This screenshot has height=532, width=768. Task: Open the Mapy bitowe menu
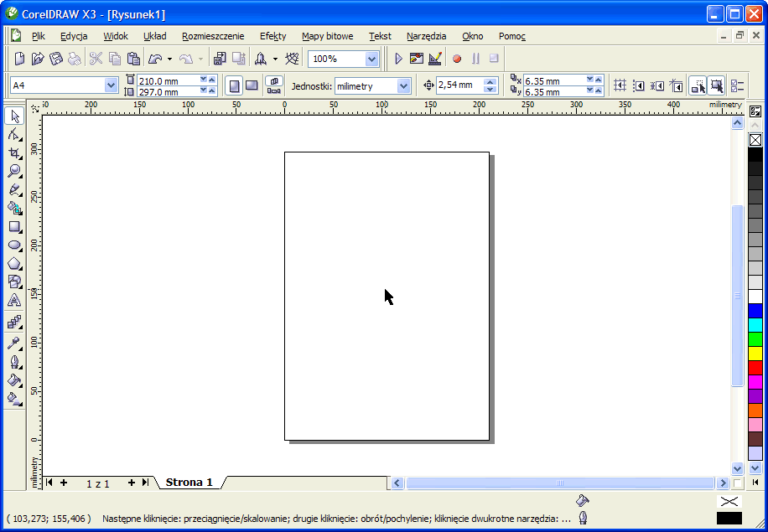[x=327, y=36]
